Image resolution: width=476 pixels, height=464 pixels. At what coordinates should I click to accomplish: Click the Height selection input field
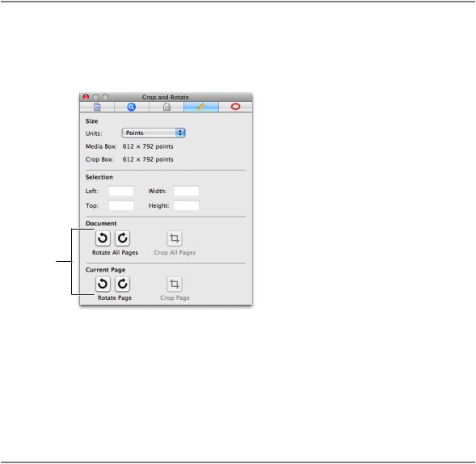(x=187, y=205)
